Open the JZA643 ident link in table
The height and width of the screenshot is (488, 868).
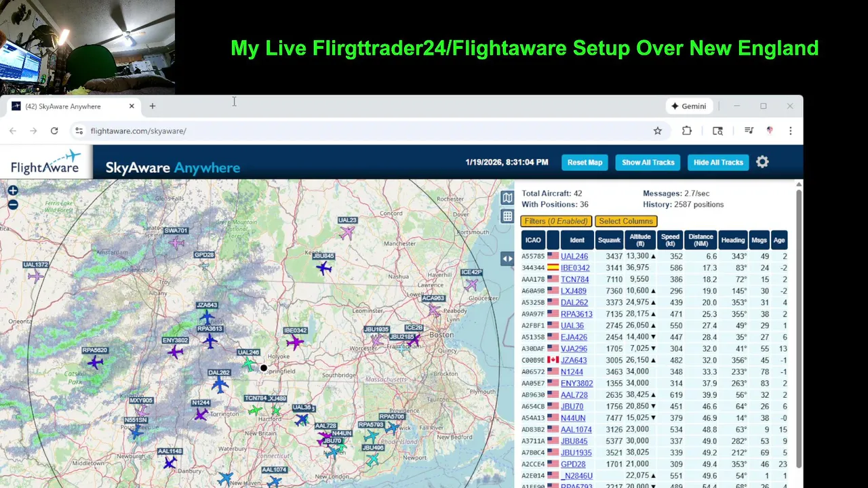(x=574, y=360)
